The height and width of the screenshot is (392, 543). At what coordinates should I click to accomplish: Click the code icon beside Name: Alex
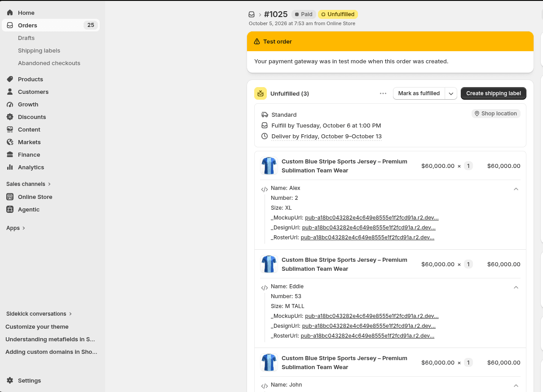point(265,189)
